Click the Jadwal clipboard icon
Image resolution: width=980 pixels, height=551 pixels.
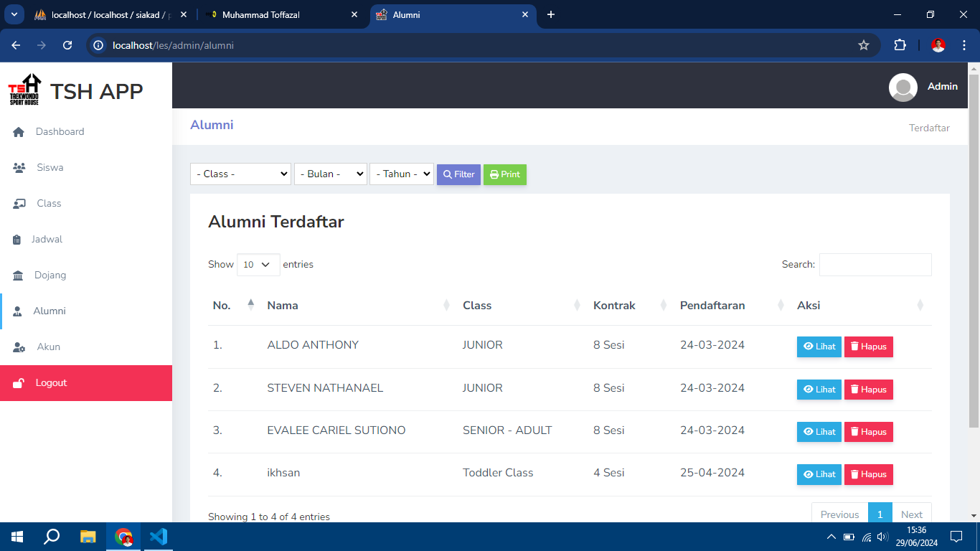click(17, 240)
